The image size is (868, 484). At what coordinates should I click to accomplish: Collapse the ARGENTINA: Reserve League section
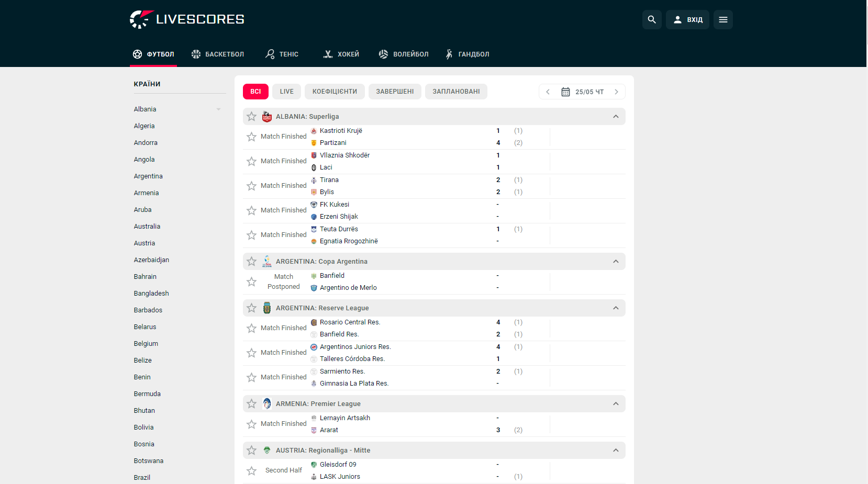tap(616, 308)
